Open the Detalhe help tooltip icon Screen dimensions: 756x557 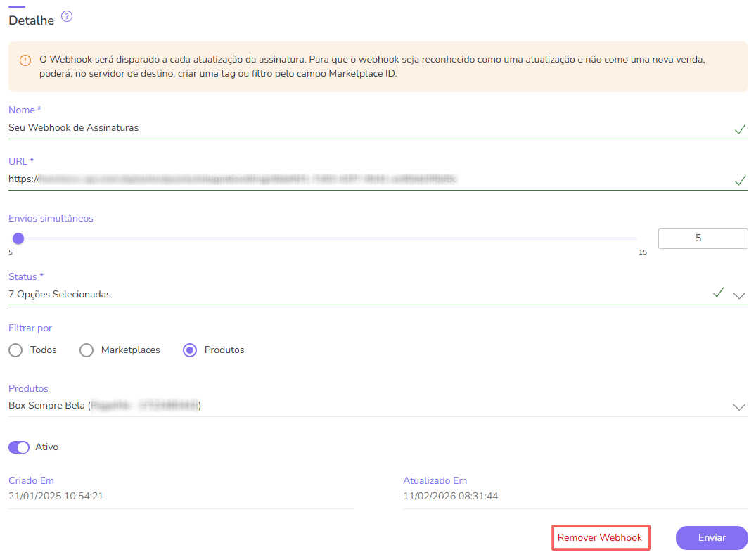(67, 16)
